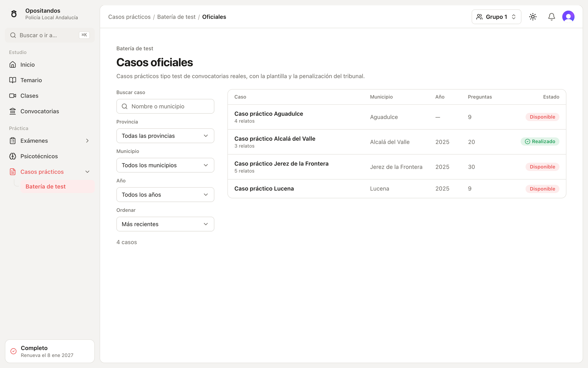Open notifications bell icon
Image resolution: width=588 pixels, height=368 pixels.
click(552, 17)
